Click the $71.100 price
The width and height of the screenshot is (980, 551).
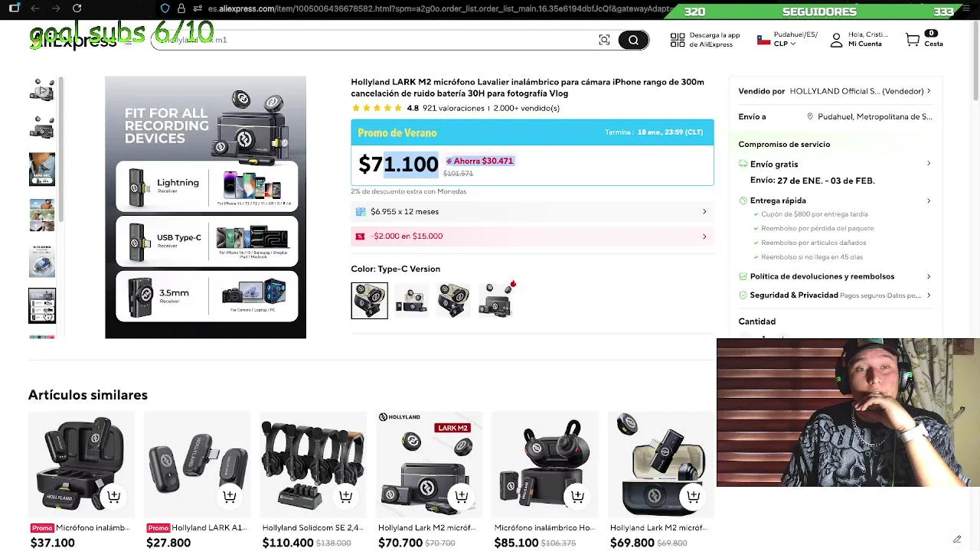click(398, 164)
